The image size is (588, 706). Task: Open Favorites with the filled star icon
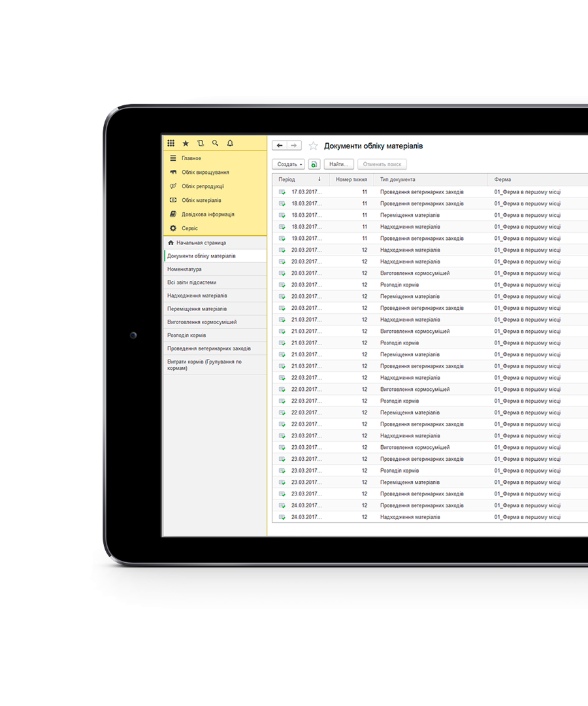click(x=186, y=143)
